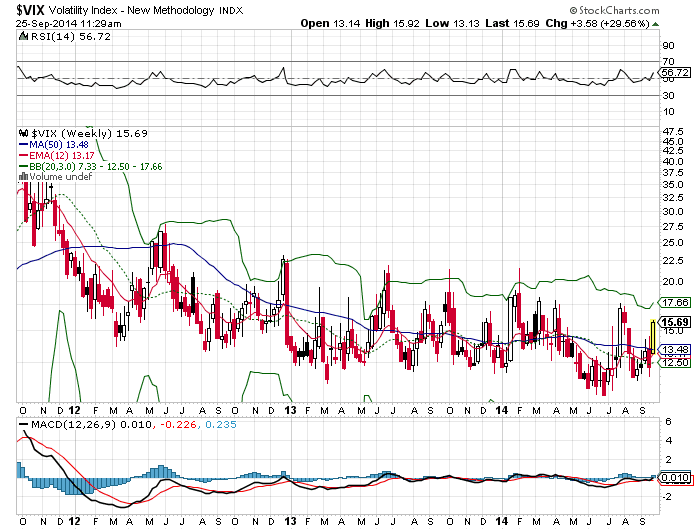Click the 47.5 label on price axis

[673, 132]
